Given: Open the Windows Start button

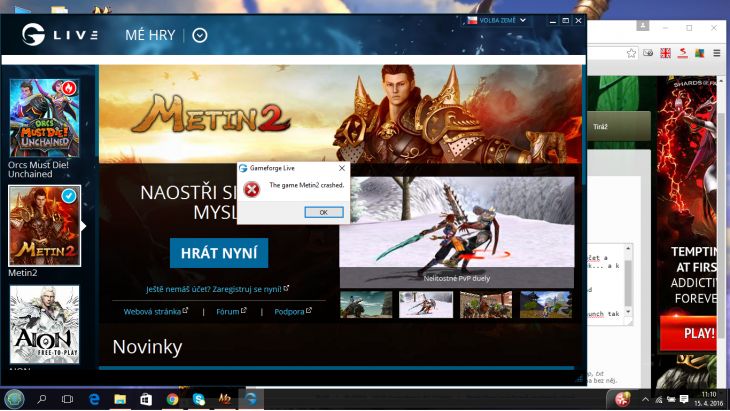Looking at the screenshot, I should [14, 399].
